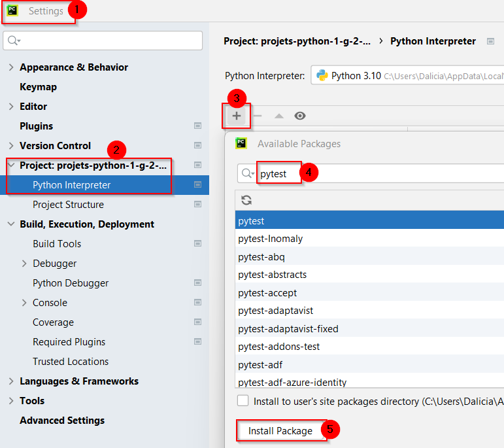Enable install to user's site packages directory
Screen dimensions: 504x448
(x=243, y=401)
